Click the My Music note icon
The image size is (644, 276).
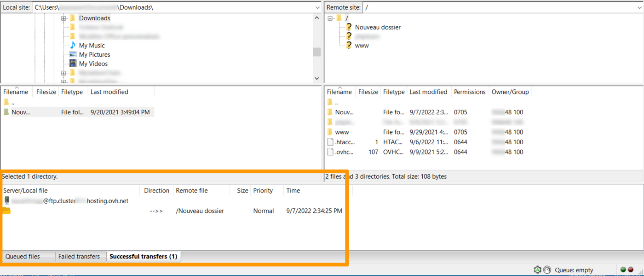(73, 45)
